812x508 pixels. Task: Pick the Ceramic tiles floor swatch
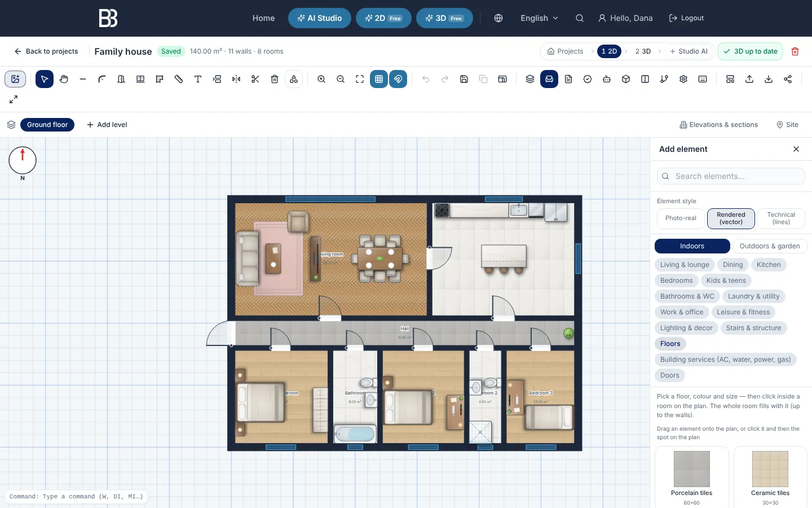click(770, 478)
